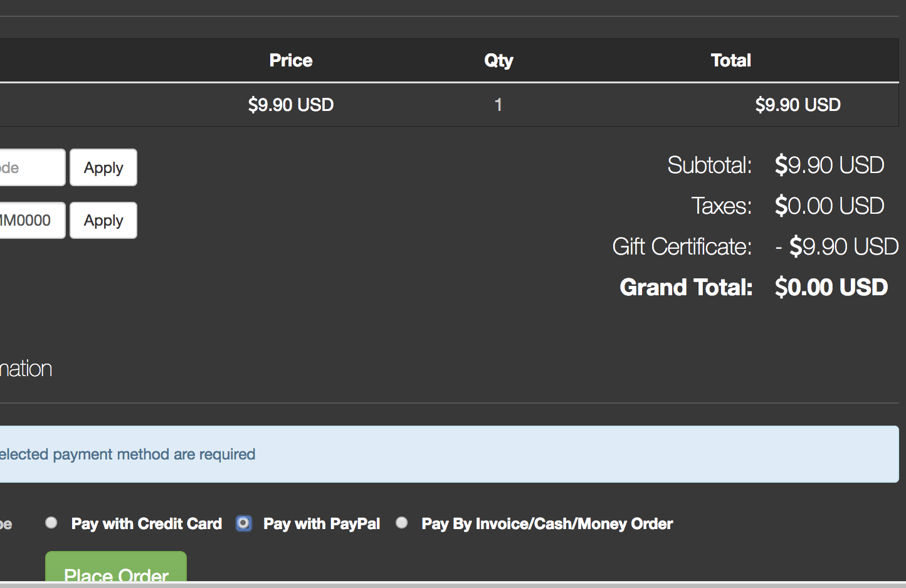This screenshot has height=588, width=906.
Task: Click the Pay with Credit Card label
Action: 146,523
